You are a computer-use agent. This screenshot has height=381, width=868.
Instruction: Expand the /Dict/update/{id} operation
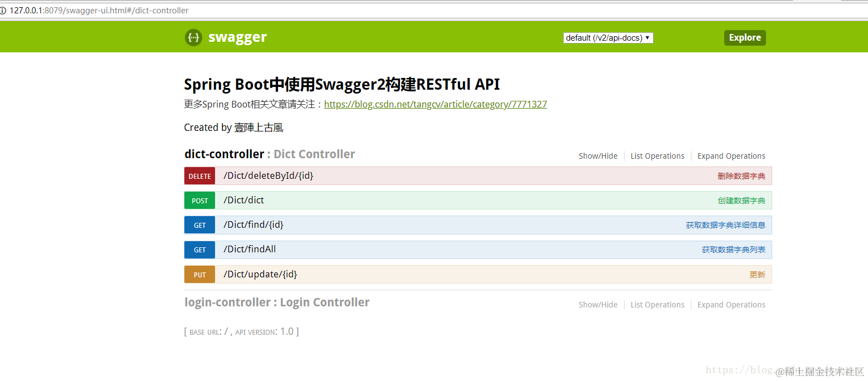click(x=260, y=274)
